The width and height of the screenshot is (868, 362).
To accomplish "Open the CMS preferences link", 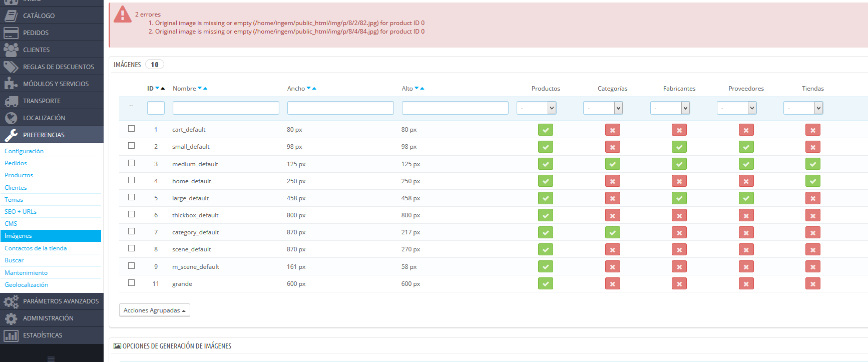I will 11,224.
